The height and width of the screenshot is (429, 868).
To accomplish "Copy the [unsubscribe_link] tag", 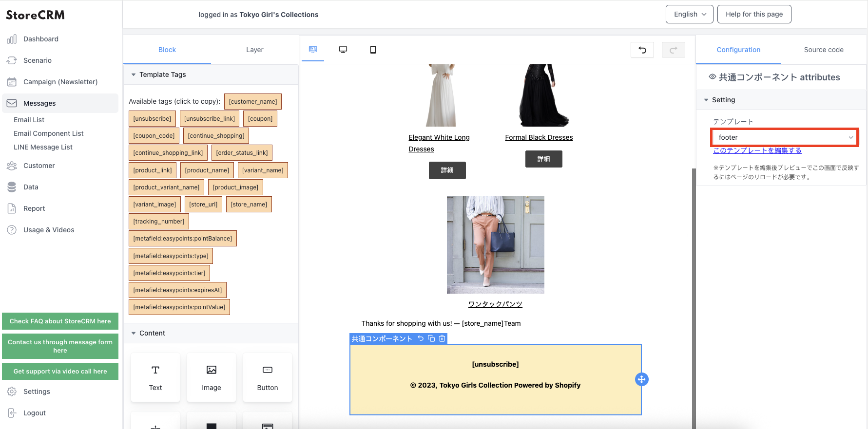I will point(210,119).
